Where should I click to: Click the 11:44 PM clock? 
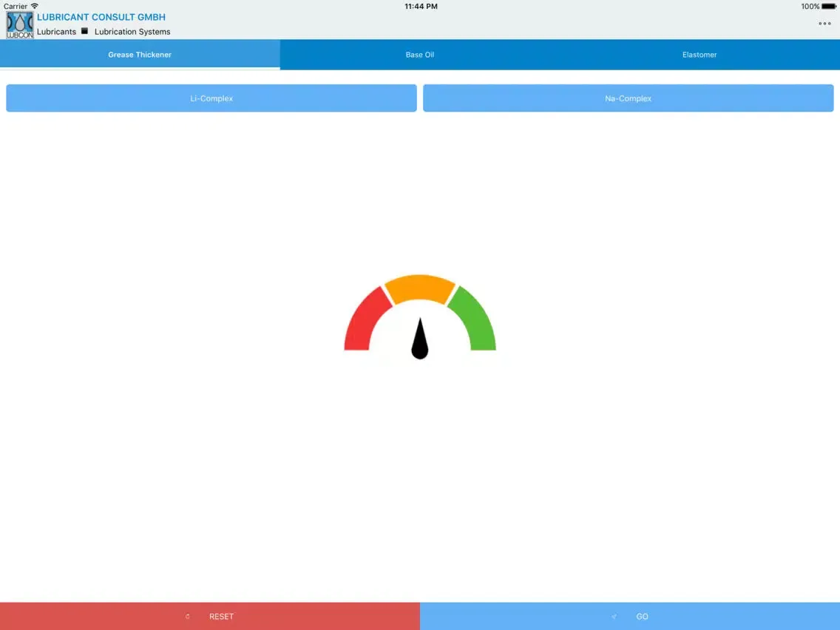point(421,7)
